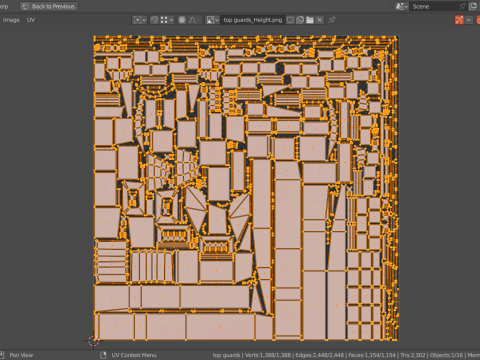Toggle the red overlay display button
The image size is (480, 360).
459,20
